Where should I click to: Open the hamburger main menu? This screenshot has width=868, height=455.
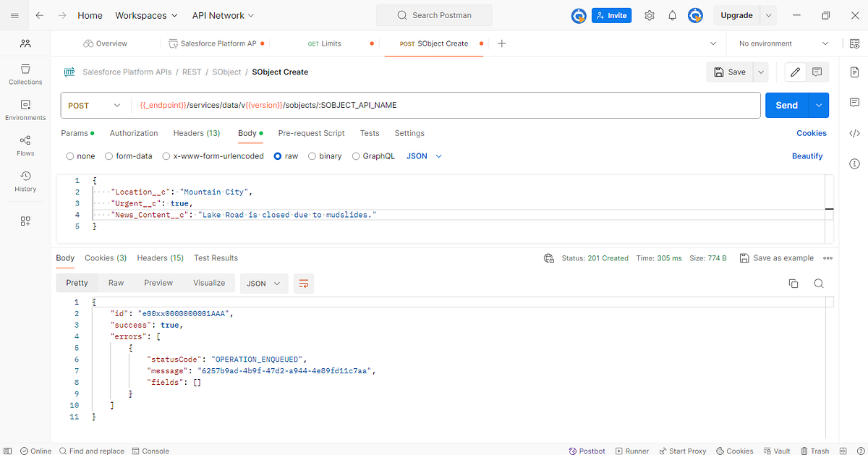15,15
